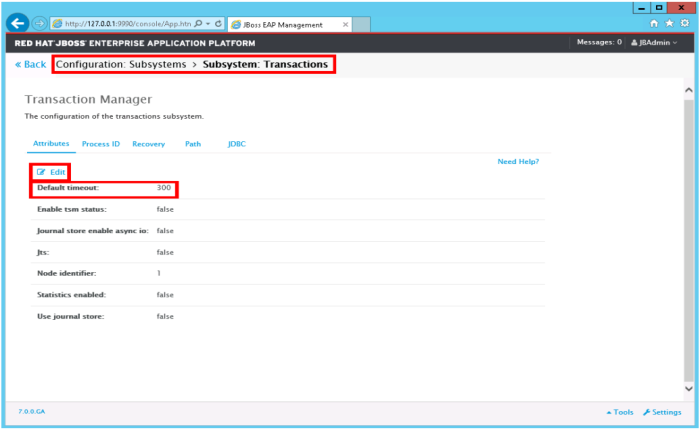Image resolution: width=700 pixels, height=430 pixels.
Task: Switch to the Attributes tab
Action: coord(51,143)
